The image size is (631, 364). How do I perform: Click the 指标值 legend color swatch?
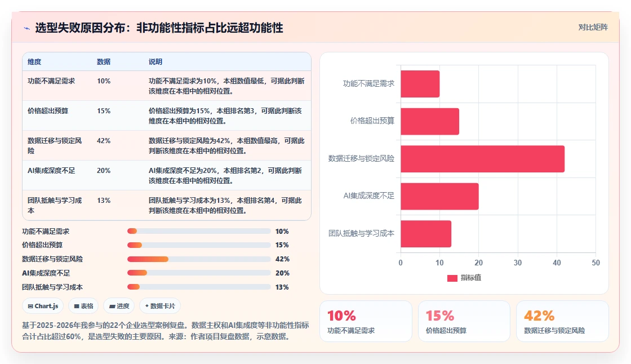point(452,278)
